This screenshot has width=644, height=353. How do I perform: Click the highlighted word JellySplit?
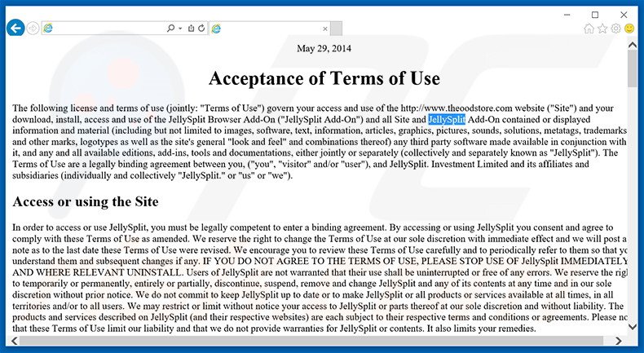pyautogui.click(x=447, y=120)
